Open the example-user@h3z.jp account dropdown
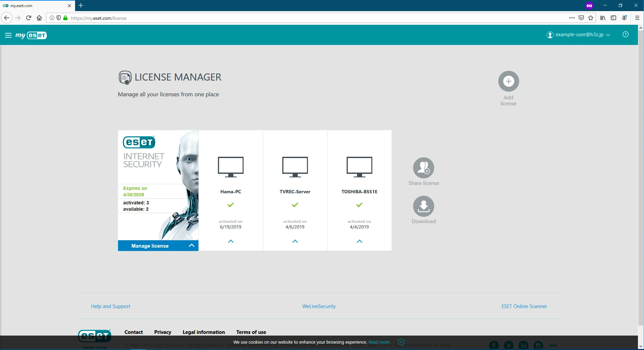Viewport: 644px width, 350px height. click(578, 35)
